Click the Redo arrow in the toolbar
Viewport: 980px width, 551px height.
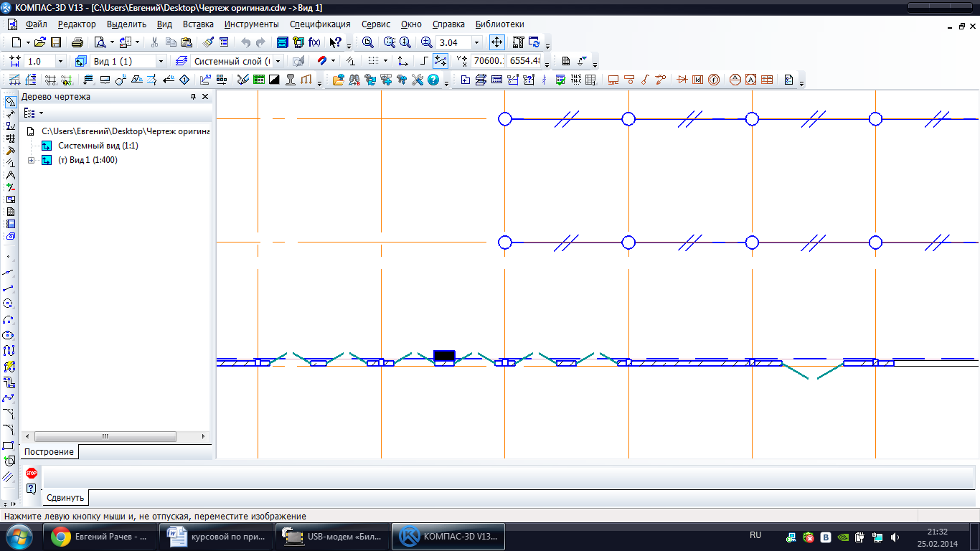260,42
